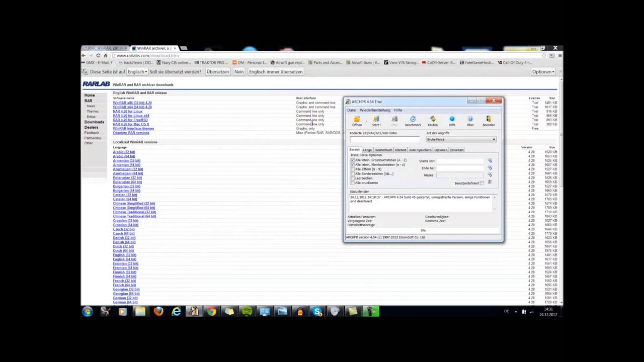This screenshot has height=362, width=644.
Task: Toggle Alle latein. Kleinbuchstaben (a - z) checkbox
Action: click(x=353, y=164)
